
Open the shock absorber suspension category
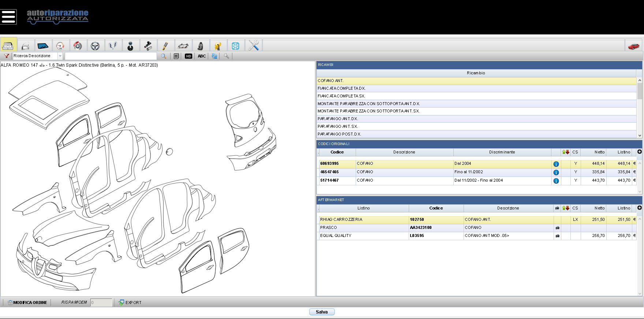pos(165,46)
